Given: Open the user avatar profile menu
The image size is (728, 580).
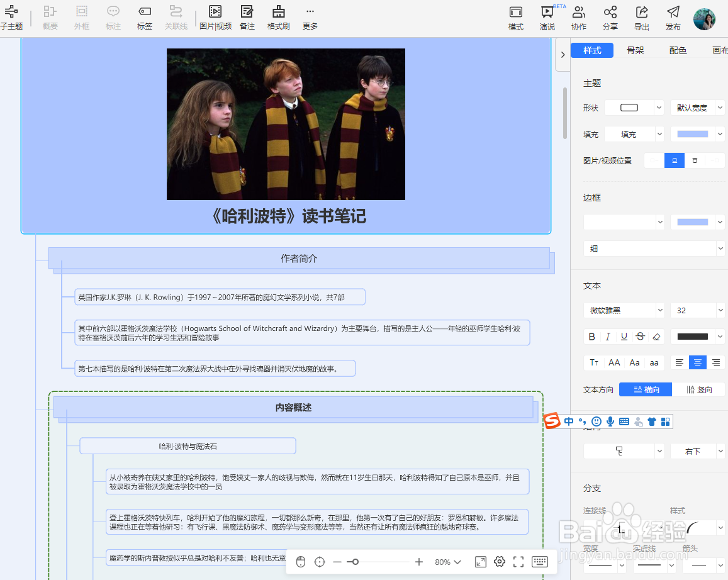Looking at the screenshot, I should coord(704,19).
